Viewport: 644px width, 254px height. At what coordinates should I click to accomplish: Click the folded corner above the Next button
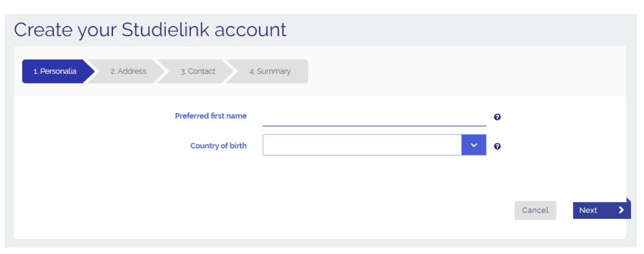coord(628,200)
